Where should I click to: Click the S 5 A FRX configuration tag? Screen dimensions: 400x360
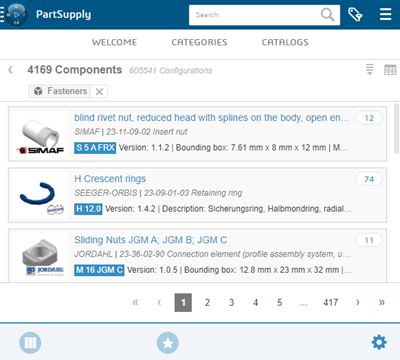(95, 148)
